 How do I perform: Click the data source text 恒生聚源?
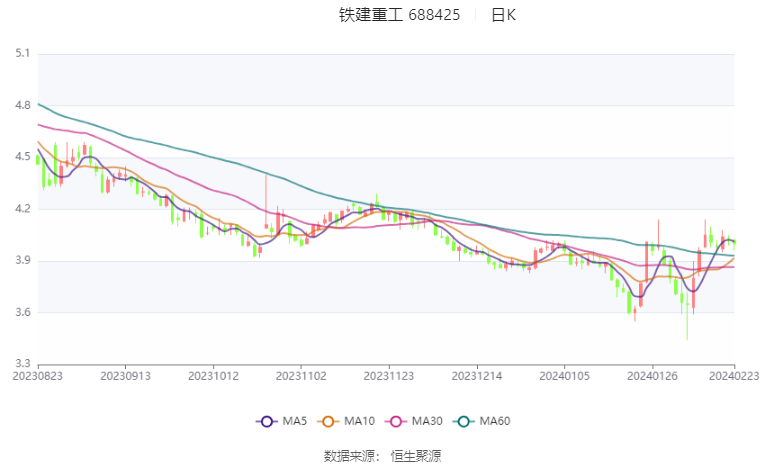[x=416, y=456]
